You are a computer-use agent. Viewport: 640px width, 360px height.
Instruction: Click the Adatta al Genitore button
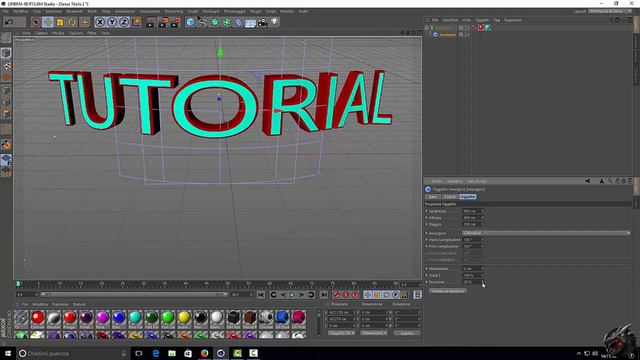pyautogui.click(x=448, y=291)
